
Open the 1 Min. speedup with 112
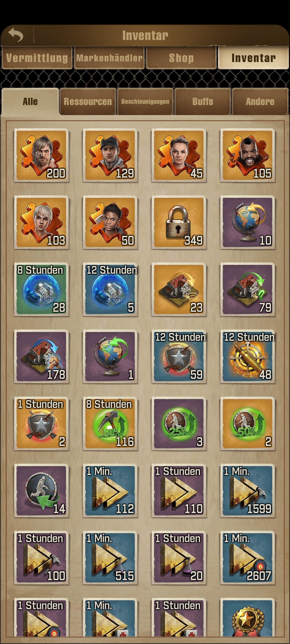110,491
